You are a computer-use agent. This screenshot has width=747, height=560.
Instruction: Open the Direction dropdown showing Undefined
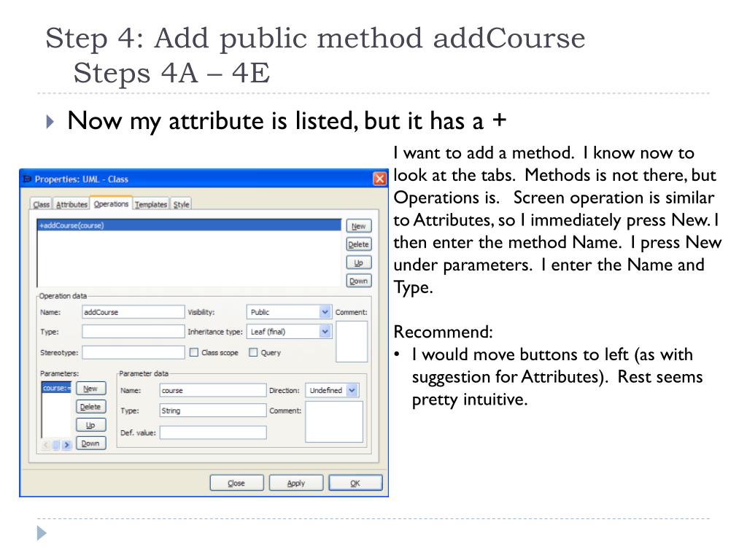coord(332,391)
